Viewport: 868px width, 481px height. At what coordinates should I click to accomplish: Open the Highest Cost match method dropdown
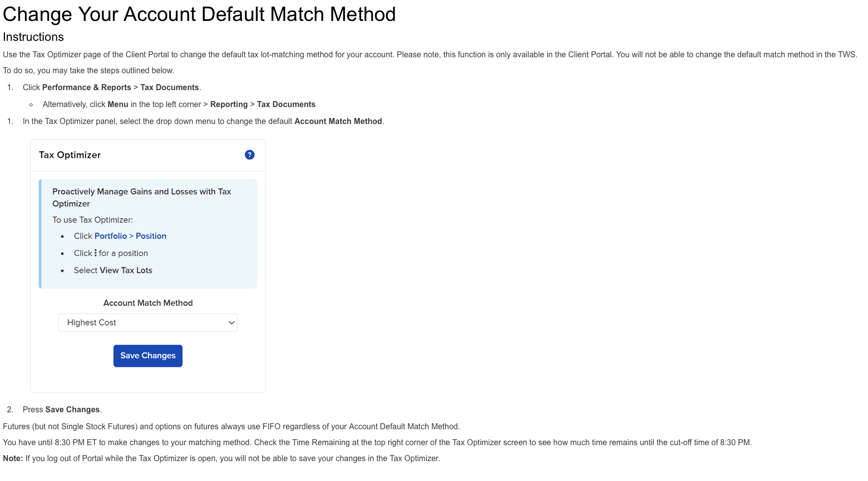coord(147,323)
